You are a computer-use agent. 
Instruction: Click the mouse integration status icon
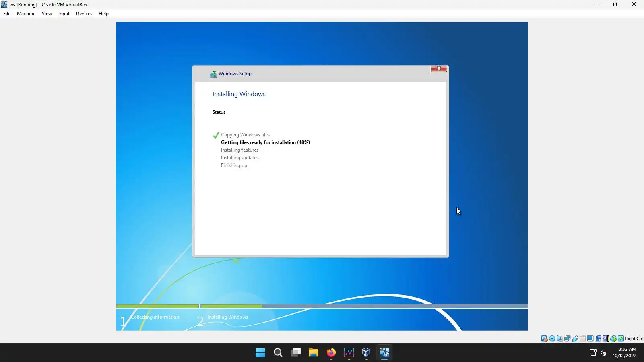613,339
